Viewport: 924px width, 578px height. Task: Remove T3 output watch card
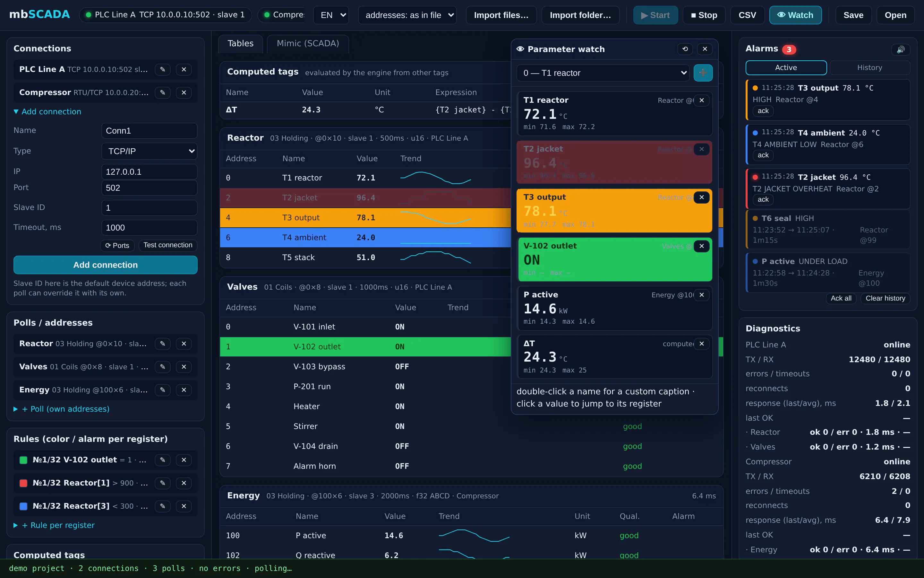point(701,197)
